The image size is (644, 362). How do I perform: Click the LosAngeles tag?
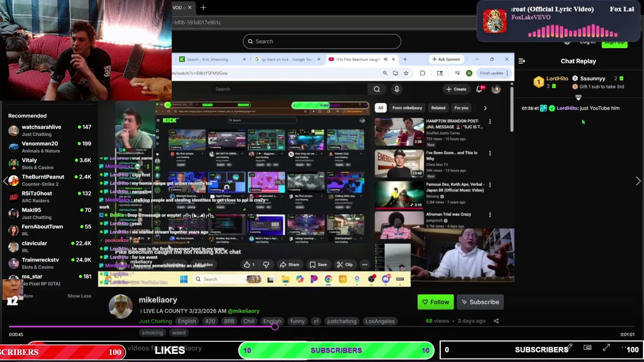[380, 321]
